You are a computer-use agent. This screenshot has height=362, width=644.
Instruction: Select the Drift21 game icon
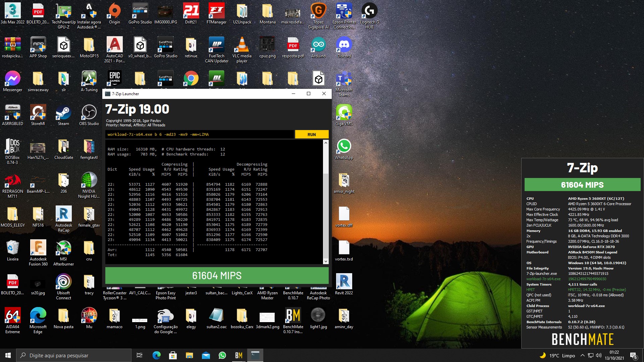tap(191, 14)
